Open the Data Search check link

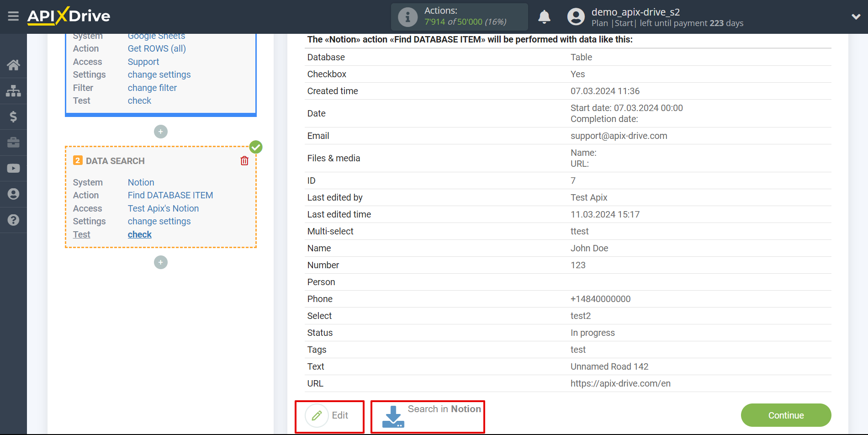pyautogui.click(x=139, y=234)
